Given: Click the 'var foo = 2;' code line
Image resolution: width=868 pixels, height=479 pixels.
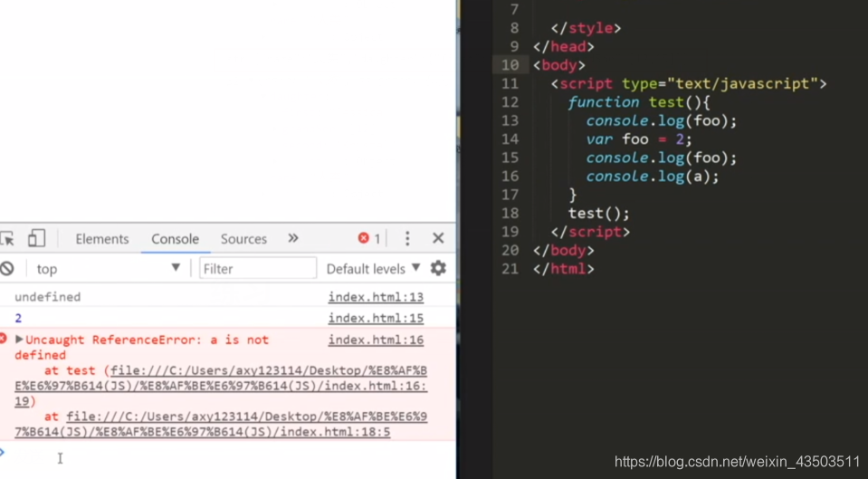Looking at the screenshot, I should (639, 139).
